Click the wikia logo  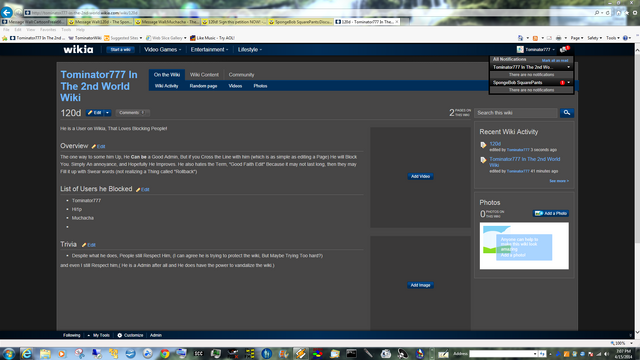coord(78,49)
